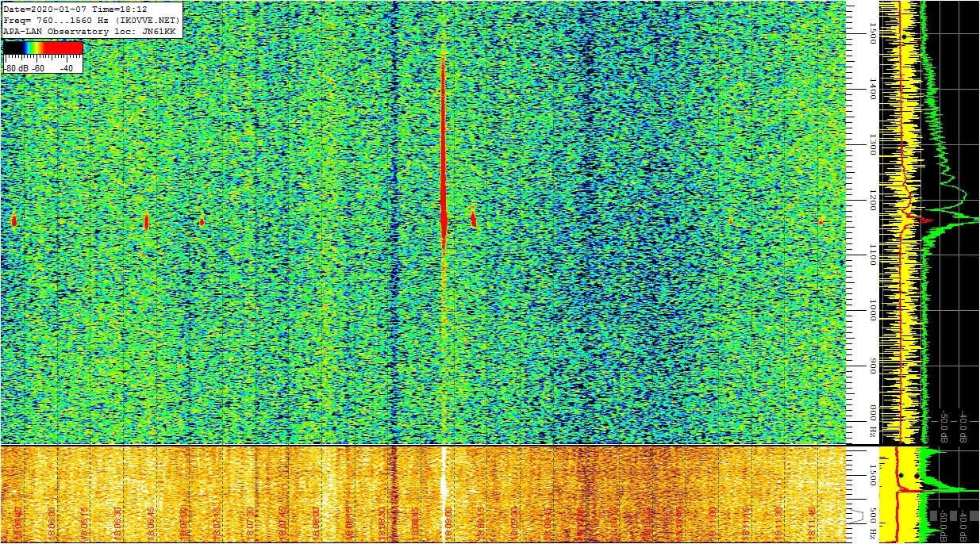Click the small red blob right of the tall burst
The width and height of the screenshot is (980, 544).
473,216
